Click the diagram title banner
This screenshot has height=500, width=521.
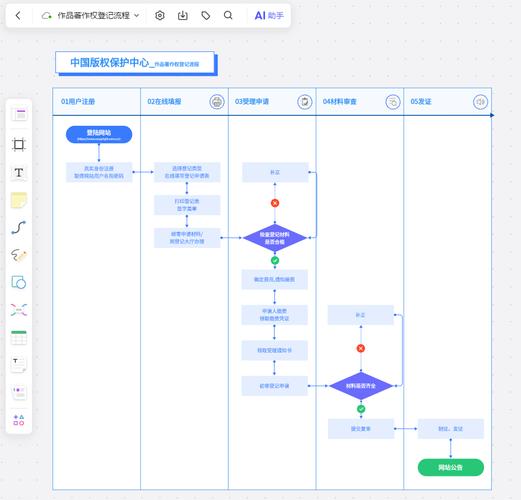135,62
